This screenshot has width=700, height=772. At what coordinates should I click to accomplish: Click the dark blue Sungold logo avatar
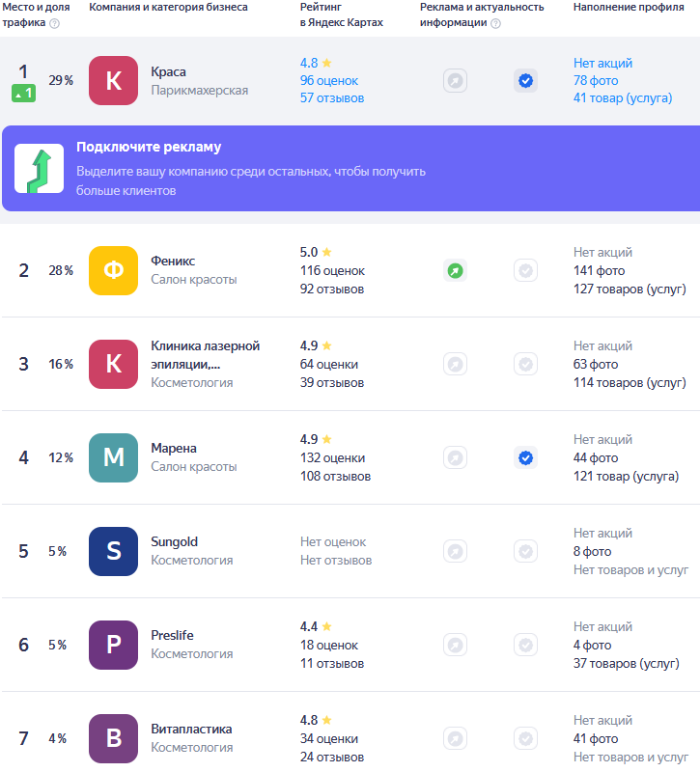click(113, 551)
